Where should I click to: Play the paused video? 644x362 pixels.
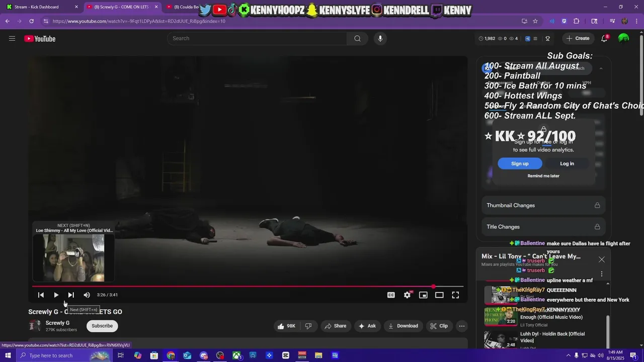56,295
